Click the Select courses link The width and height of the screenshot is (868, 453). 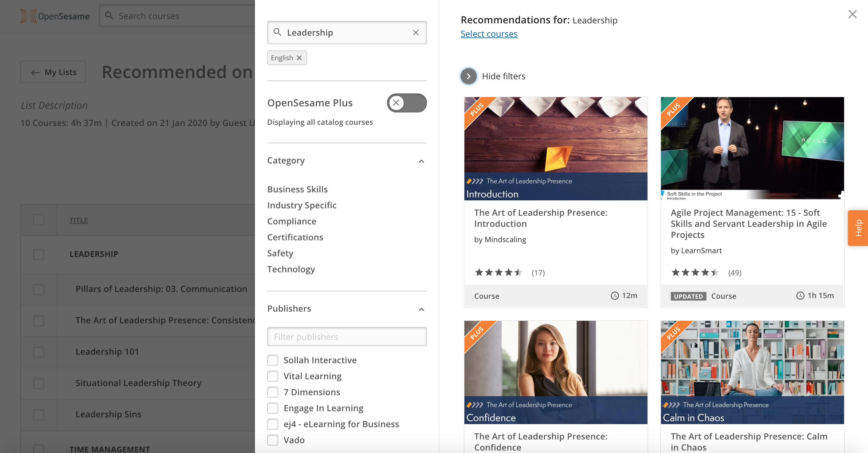pos(489,34)
